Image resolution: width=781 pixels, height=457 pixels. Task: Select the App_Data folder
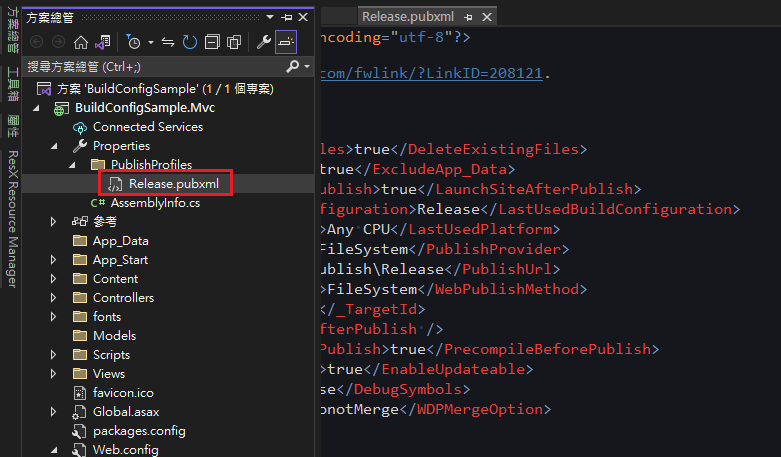(x=121, y=241)
